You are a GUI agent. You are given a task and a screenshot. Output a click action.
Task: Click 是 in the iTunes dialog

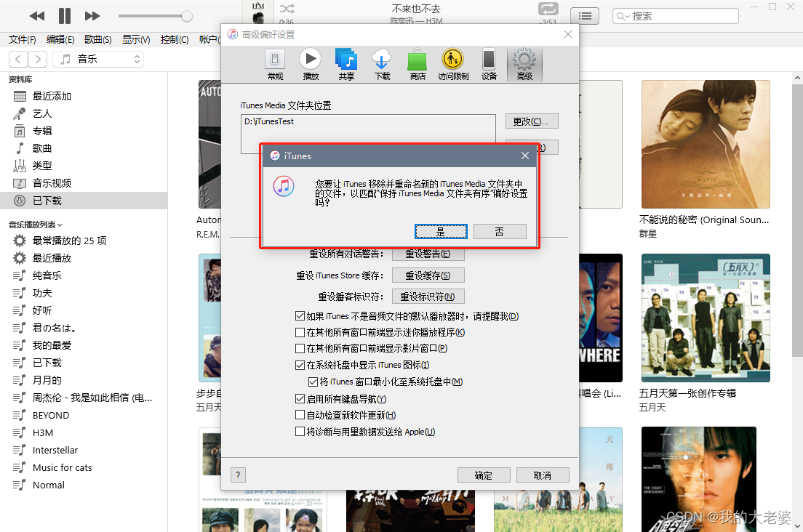441,232
